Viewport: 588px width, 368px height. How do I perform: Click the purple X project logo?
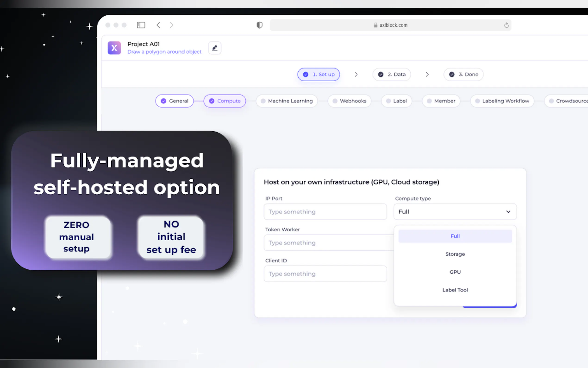click(114, 48)
